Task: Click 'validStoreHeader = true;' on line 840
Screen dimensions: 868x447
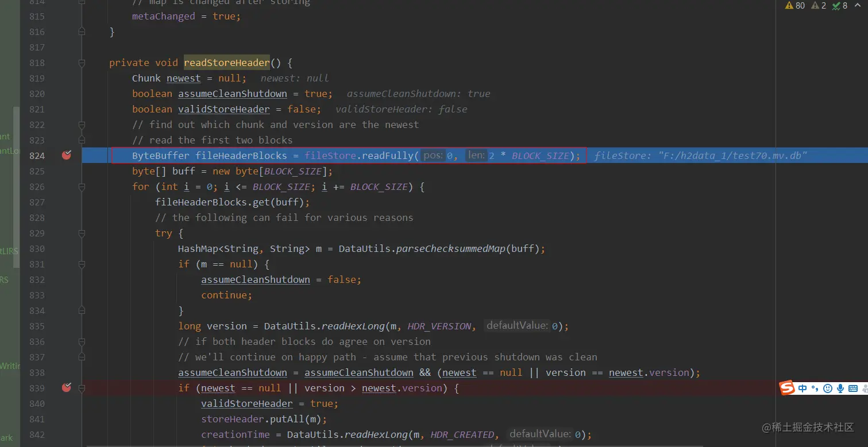Action: pos(270,403)
